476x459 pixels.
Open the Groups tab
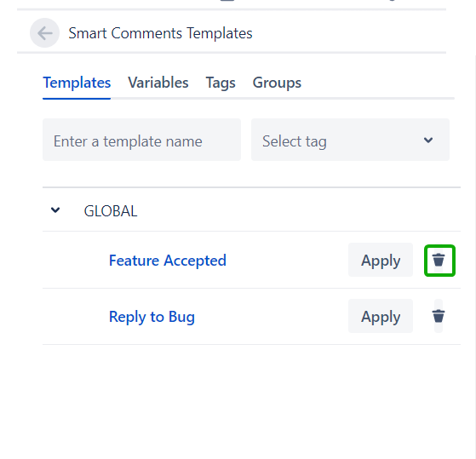click(277, 83)
